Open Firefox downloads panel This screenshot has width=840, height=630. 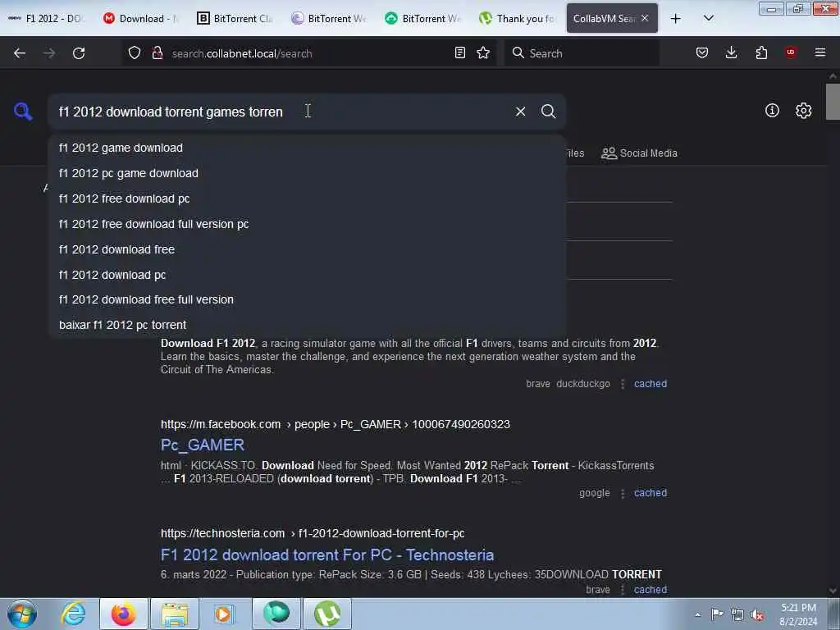[731, 53]
